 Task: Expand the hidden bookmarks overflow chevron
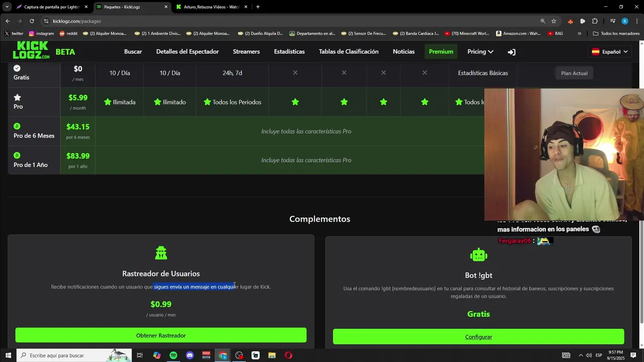click(580, 34)
